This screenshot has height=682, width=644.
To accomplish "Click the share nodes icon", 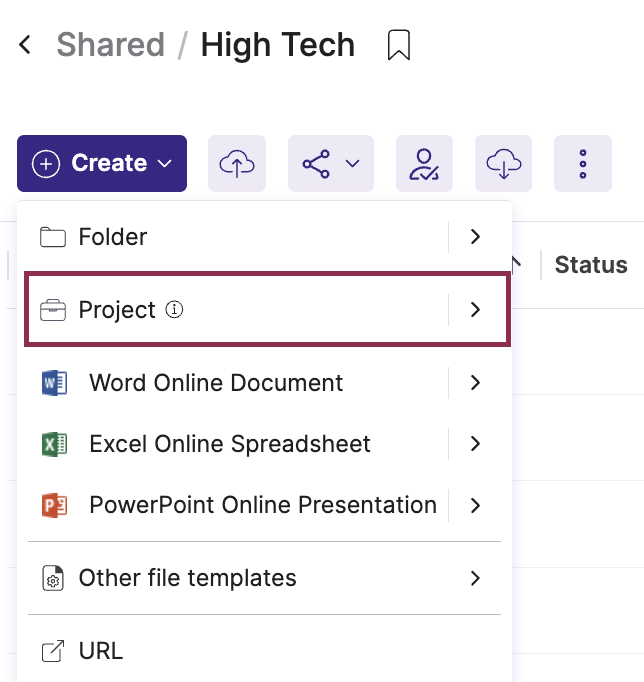I will 316,164.
